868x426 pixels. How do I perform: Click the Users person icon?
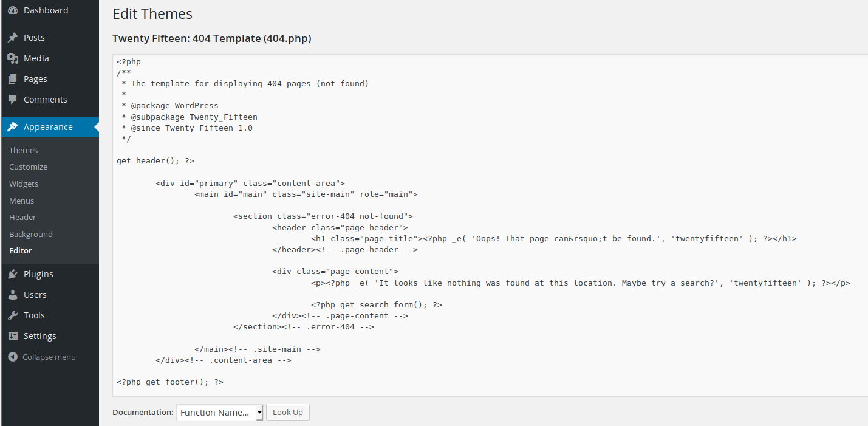point(13,295)
